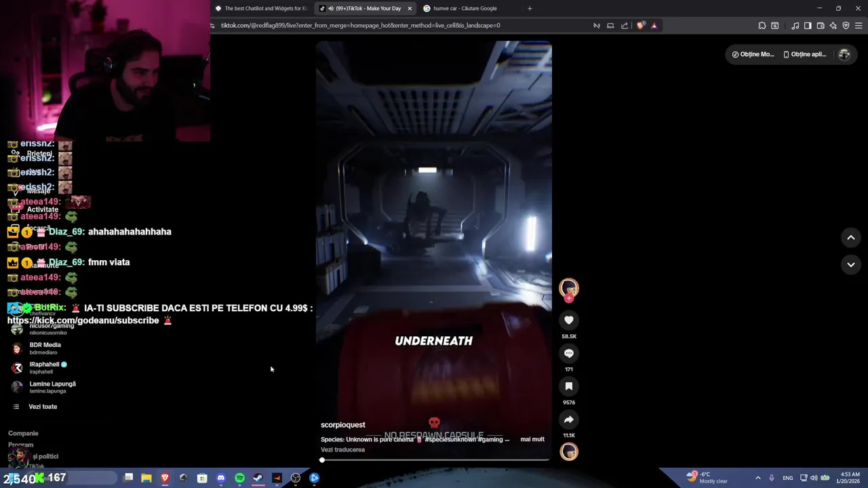868x488 pixels.
Task: Open the spinning sound disc at the bottom right
Action: point(569,451)
